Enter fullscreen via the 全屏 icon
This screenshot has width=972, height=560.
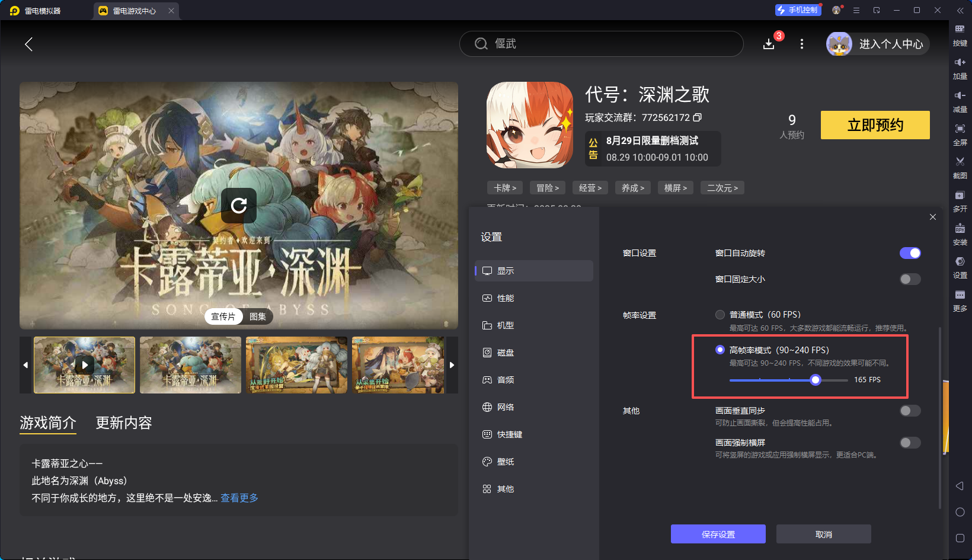click(x=960, y=135)
